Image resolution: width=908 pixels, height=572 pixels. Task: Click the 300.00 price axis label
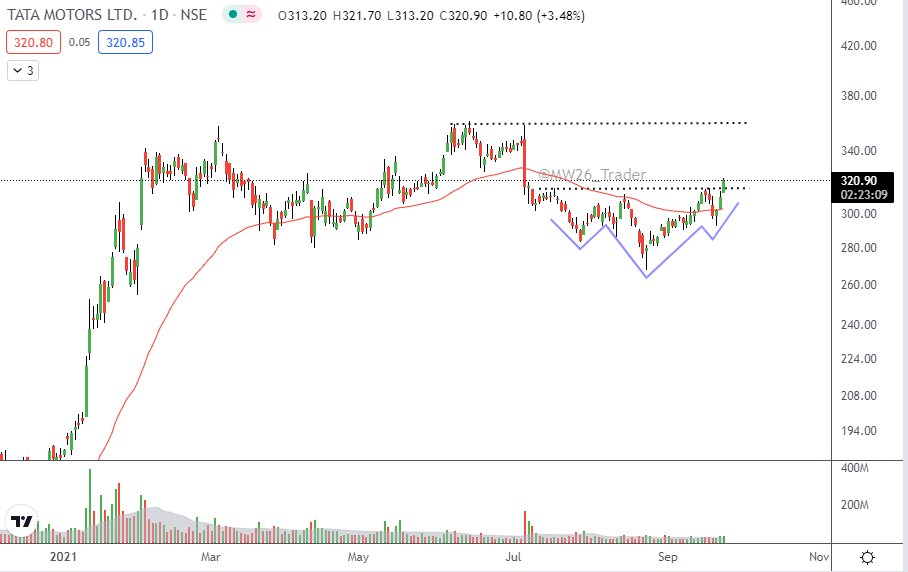coord(859,214)
